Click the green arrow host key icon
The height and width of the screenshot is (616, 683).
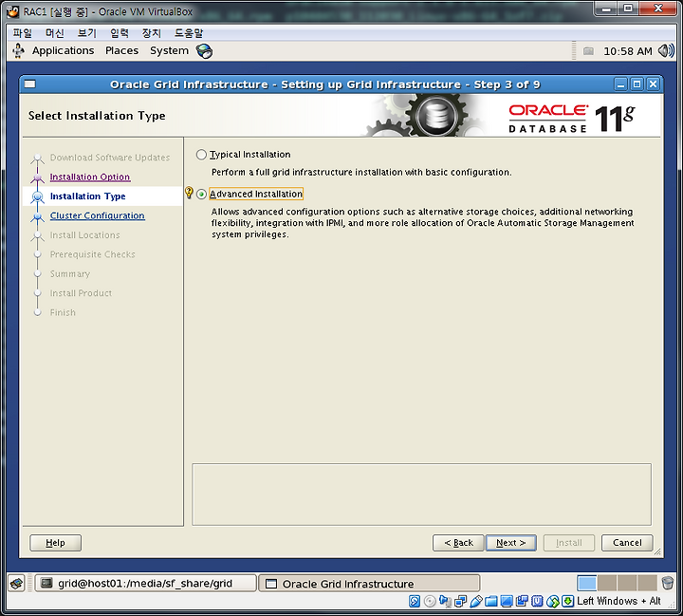click(567, 601)
